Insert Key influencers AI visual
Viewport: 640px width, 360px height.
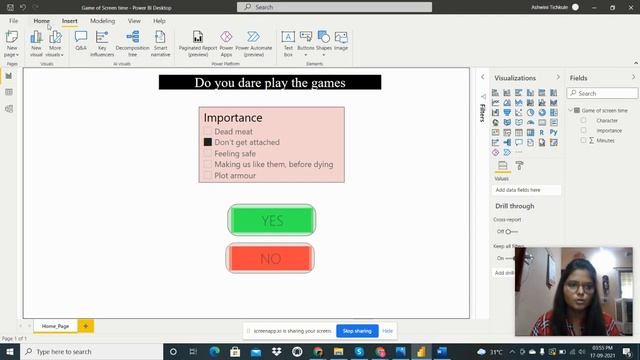(x=102, y=43)
